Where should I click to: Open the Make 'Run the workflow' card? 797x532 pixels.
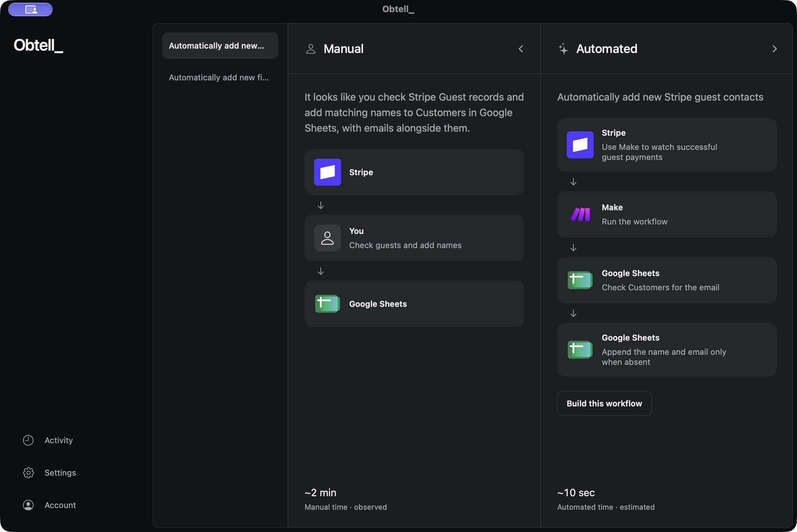[x=666, y=214]
